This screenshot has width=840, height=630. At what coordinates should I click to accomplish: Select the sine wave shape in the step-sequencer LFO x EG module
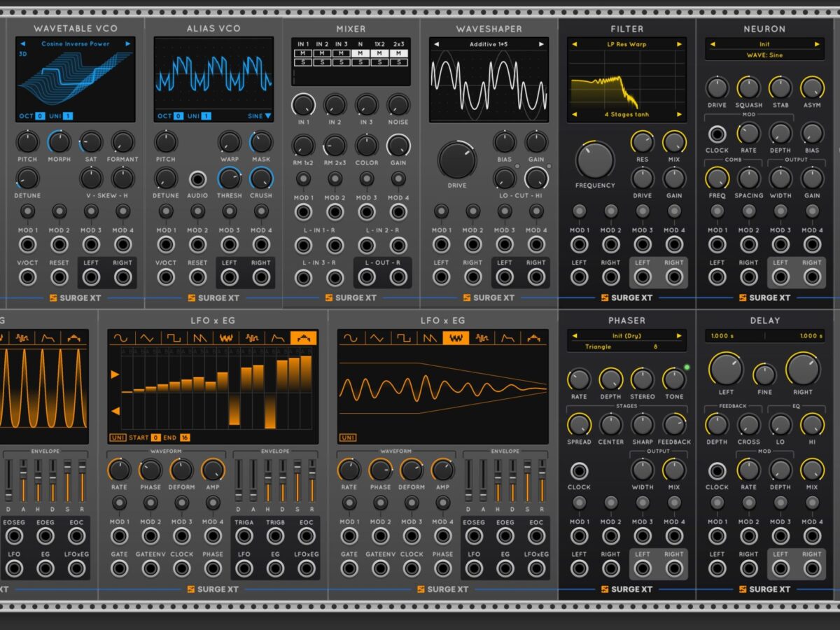120,338
